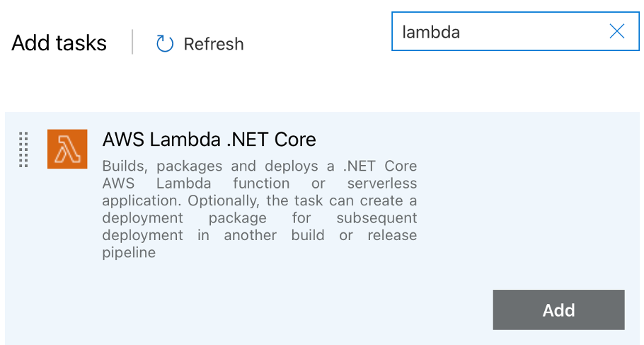Viewport: 644px width, 345px height.
Task: Click the typed word lambda in search
Action: [x=431, y=32]
